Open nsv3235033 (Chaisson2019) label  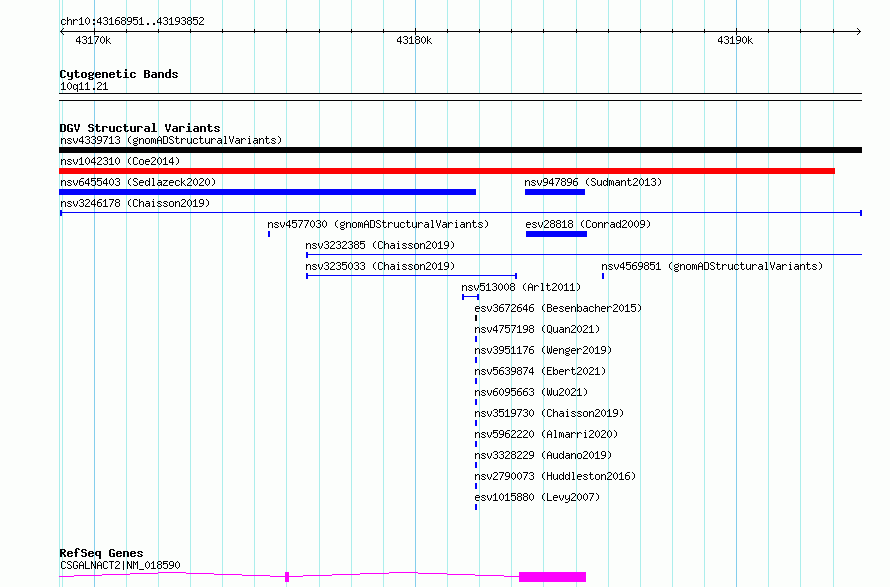coord(380,266)
